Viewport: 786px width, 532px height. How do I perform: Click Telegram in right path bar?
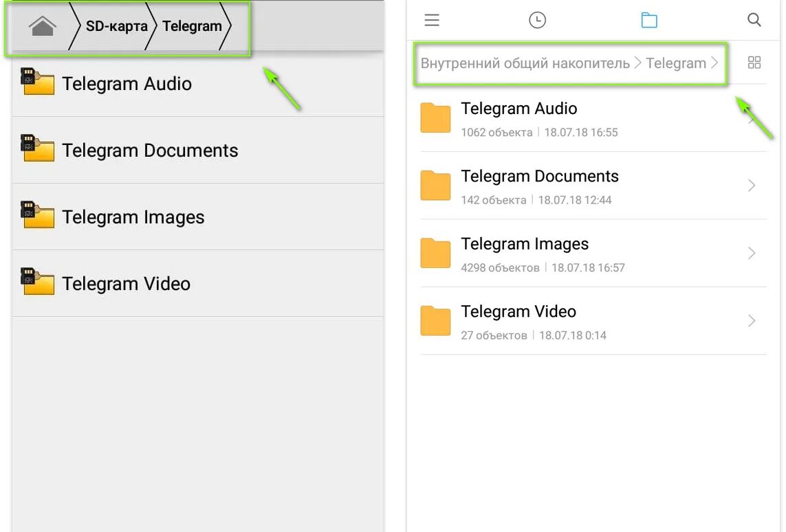pos(676,63)
